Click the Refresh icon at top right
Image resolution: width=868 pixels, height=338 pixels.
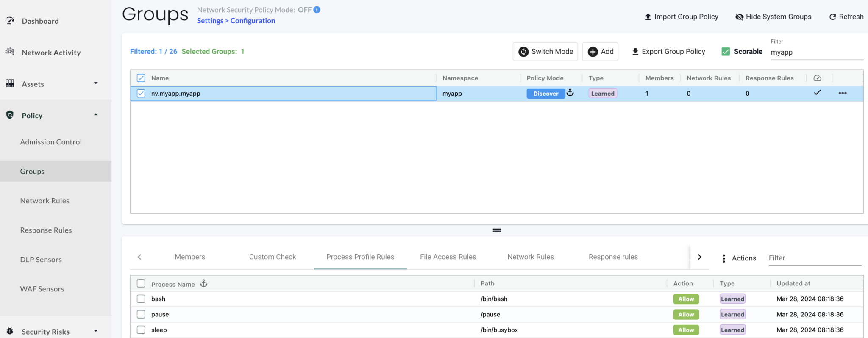click(x=832, y=17)
